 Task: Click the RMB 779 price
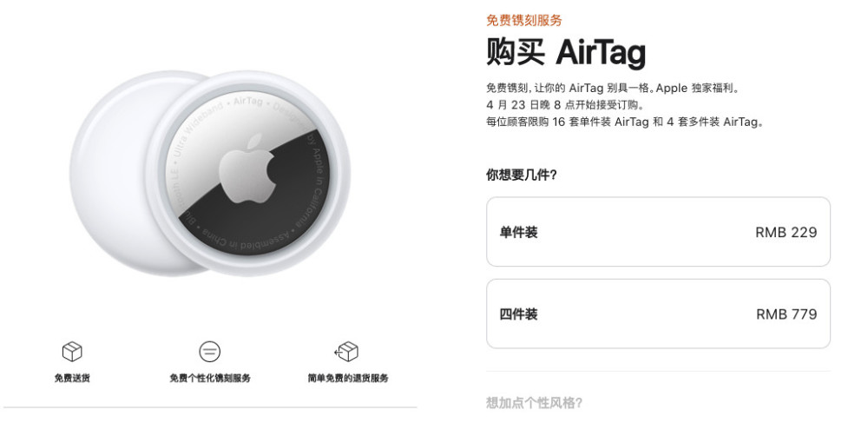786,314
